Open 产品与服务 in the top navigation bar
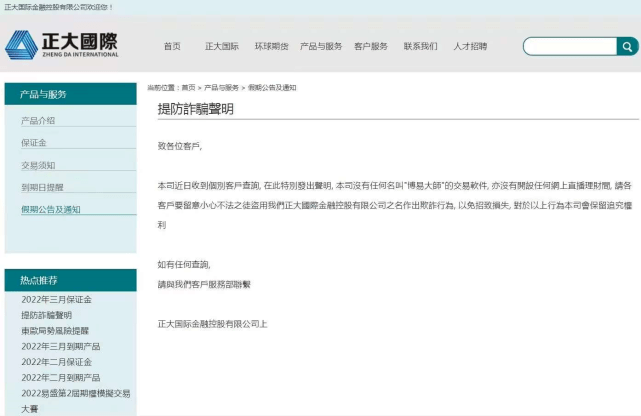 click(321, 46)
